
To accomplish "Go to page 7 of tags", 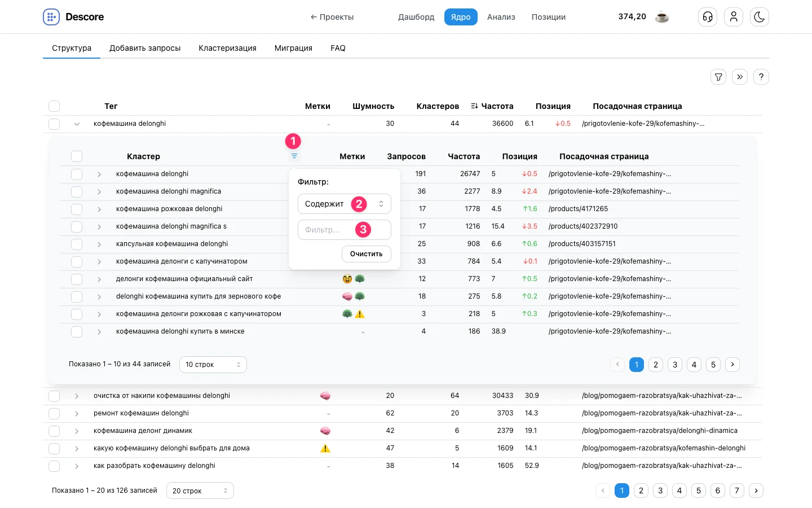I will tap(737, 491).
